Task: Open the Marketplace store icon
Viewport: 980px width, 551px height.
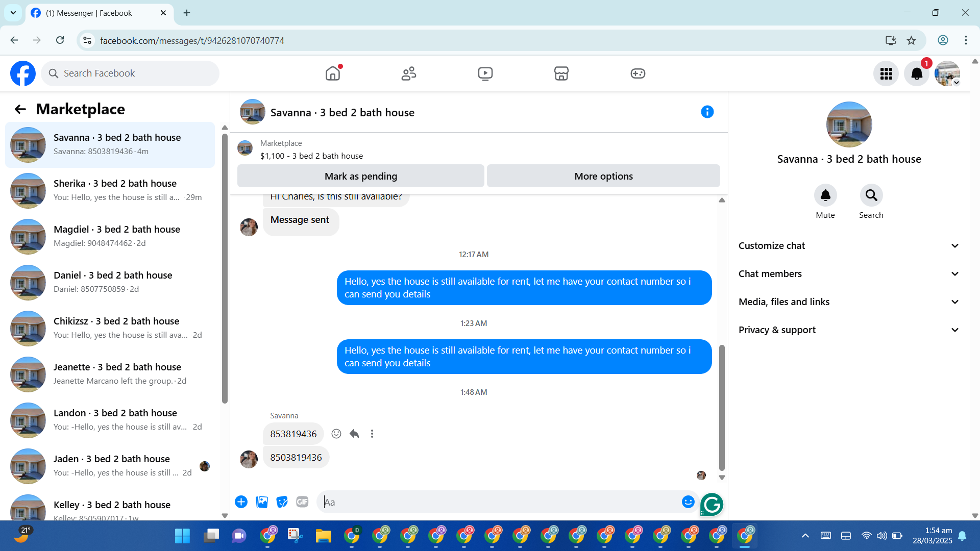Action: coord(561,73)
